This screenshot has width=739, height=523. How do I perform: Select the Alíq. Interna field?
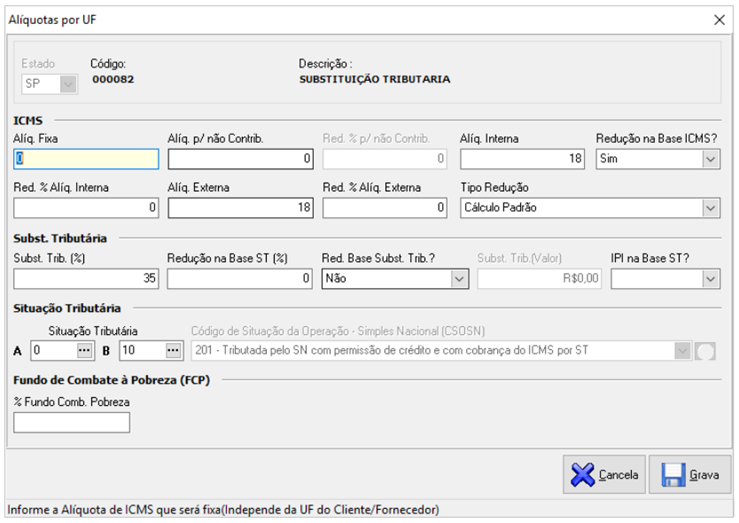coord(522,159)
